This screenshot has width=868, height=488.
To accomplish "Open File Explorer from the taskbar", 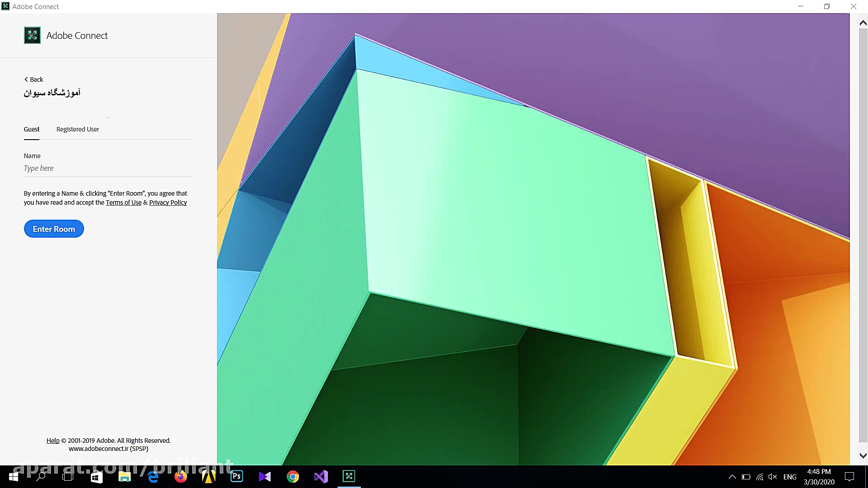I will (x=124, y=477).
